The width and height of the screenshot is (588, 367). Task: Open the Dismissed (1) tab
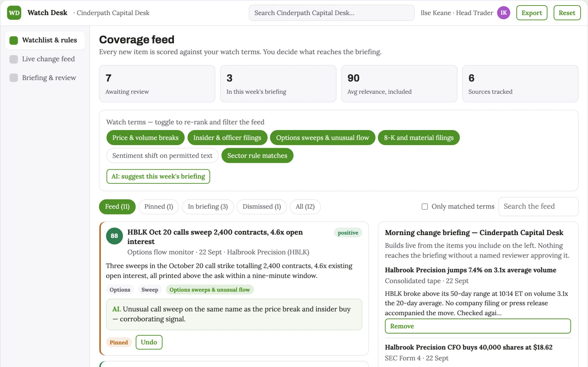click(x=262, y=206)
